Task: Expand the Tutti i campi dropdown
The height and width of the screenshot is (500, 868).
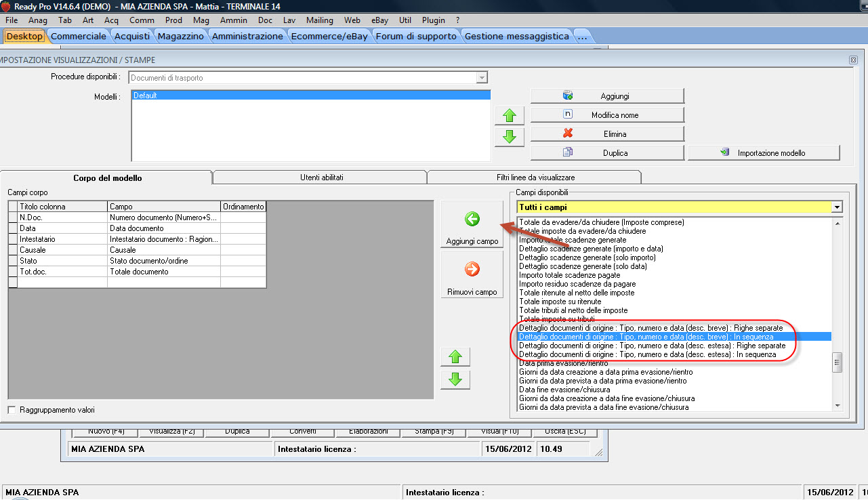Action: 838,207
